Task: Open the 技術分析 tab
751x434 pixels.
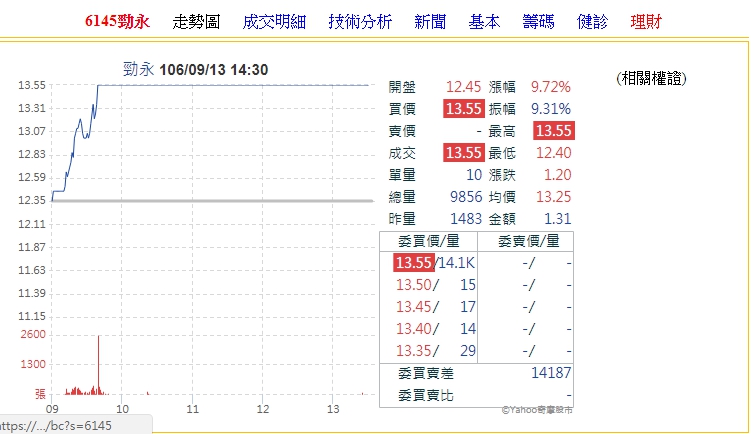Action: pyautogui.click(x=360, y=22)
